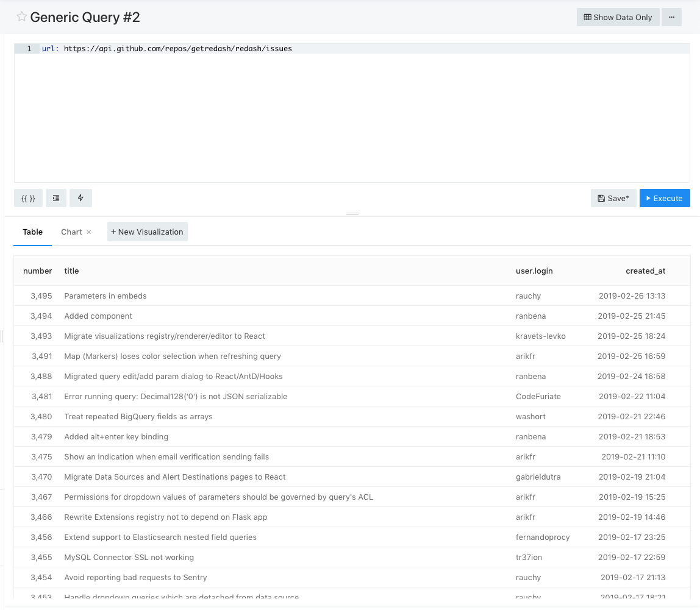Sort by the number column header
This screenshot has width=700, height=610.
pyautogui.click(x=38, y=271)
